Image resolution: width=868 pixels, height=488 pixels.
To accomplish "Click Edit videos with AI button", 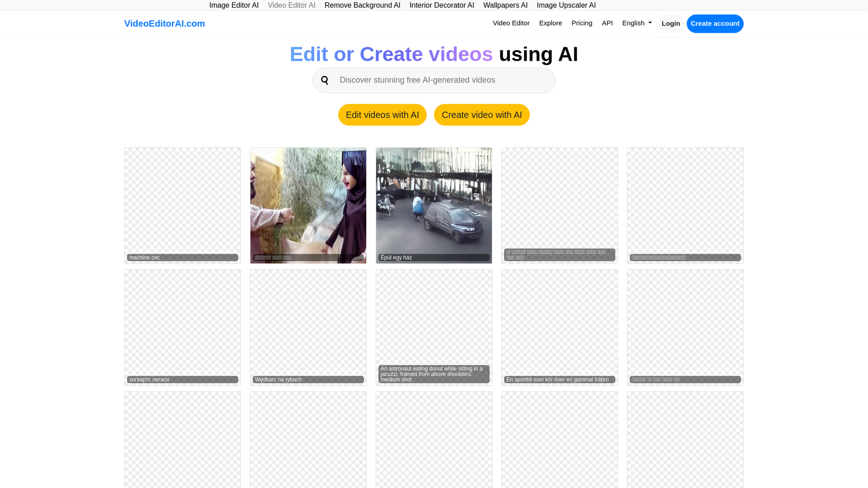I will (x=382, y=115).
